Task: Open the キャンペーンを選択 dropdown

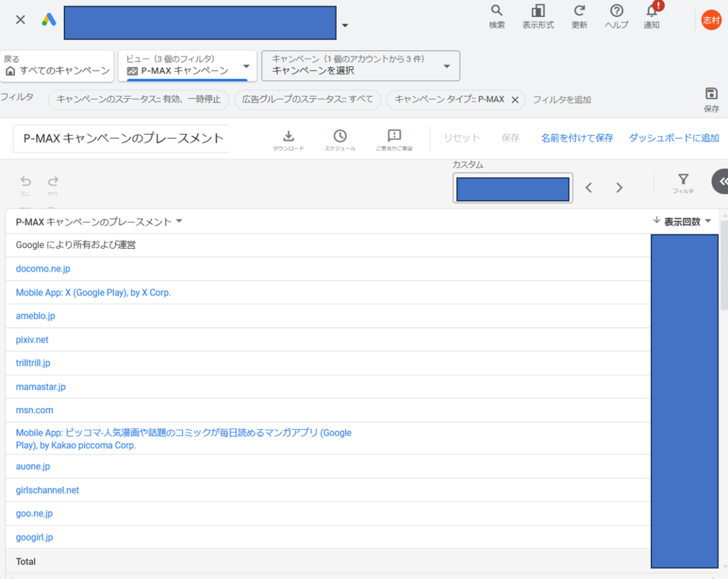Action: coord(360,66)
